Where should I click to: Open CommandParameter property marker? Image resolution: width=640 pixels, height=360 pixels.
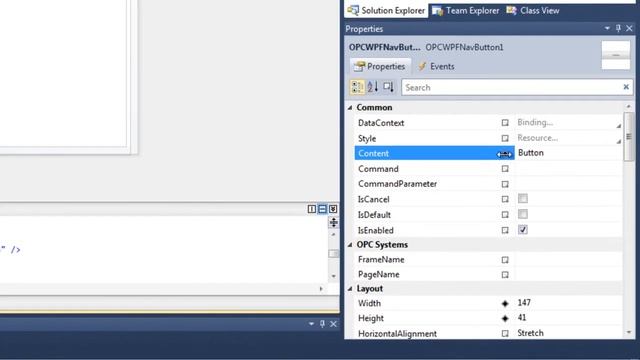point(505,184)
